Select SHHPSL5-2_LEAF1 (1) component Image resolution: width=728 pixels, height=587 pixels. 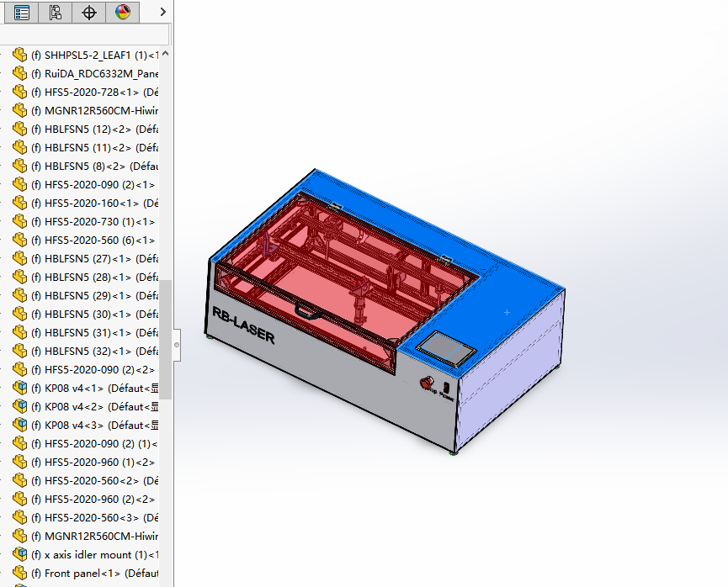click(x=94, y=56)
